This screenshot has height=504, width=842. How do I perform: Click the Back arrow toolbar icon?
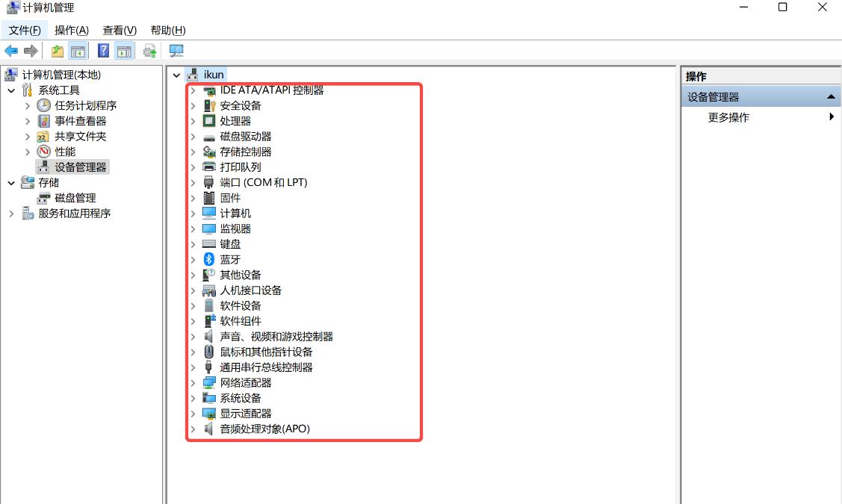[10, 51]
